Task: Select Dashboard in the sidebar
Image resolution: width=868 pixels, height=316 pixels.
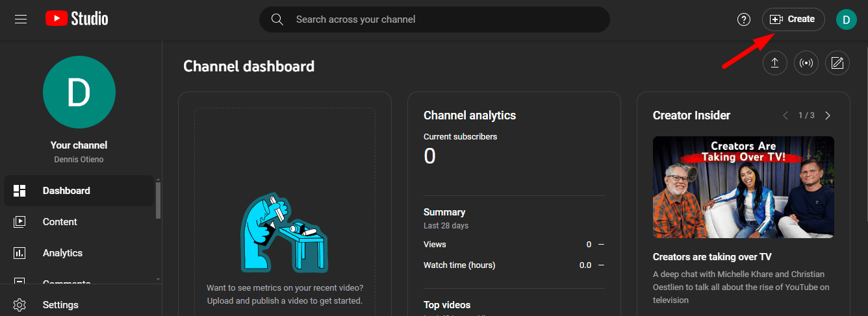Action: (x=66, y=191)
